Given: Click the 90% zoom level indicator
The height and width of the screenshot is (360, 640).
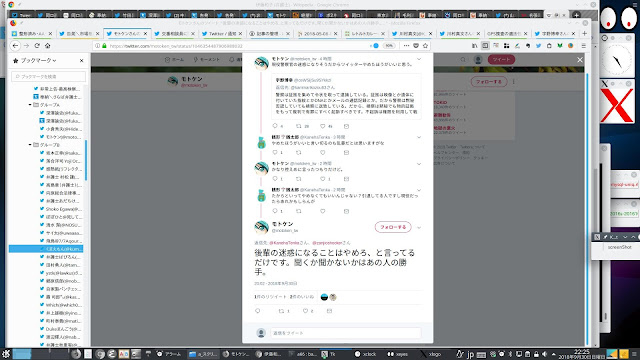Looking at the screenshot, I should point(389,46).
